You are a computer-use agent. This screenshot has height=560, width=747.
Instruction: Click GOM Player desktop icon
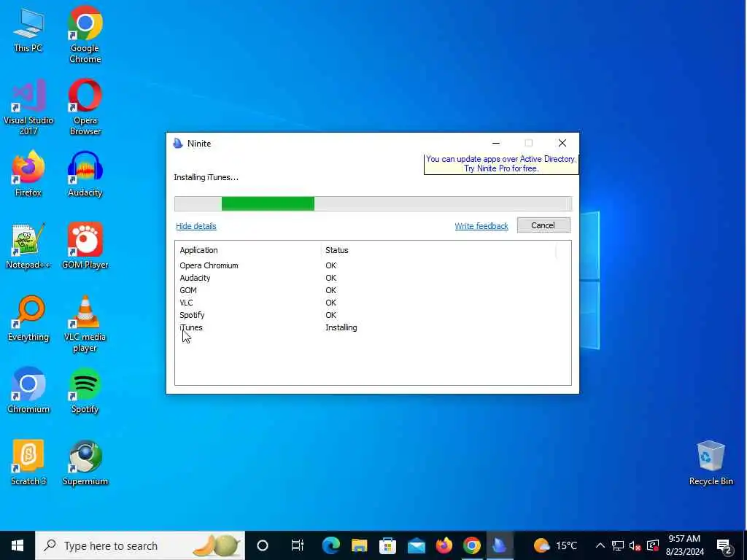(x=85, y=246)
